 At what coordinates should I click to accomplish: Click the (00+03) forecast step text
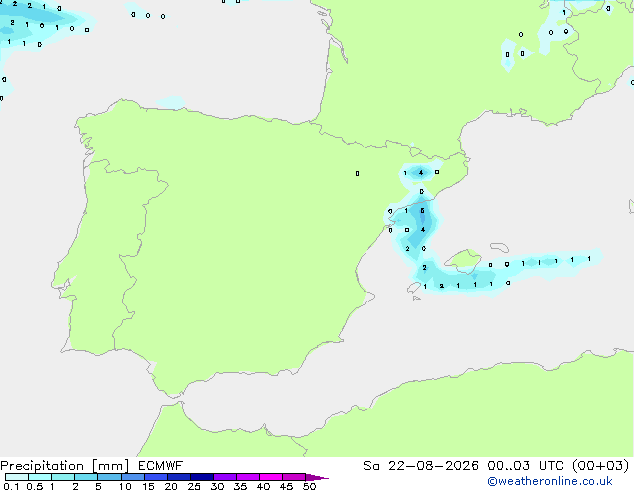pyautogui.click(x=601, y=466)
